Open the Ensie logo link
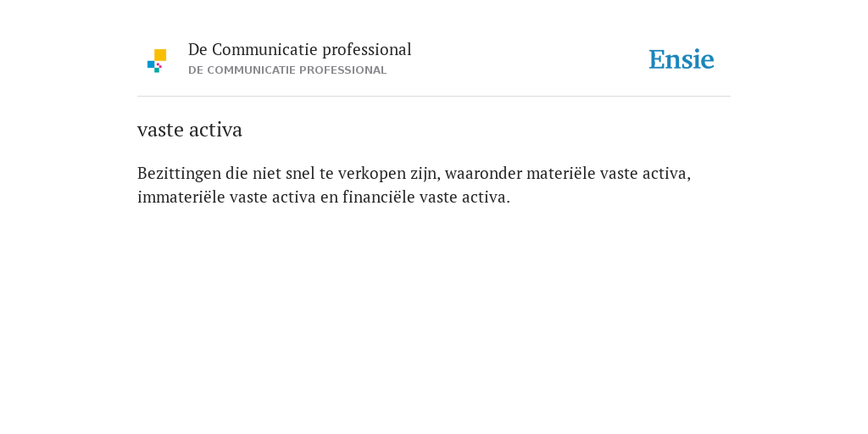The image size is (868, 434). [682, 59]
